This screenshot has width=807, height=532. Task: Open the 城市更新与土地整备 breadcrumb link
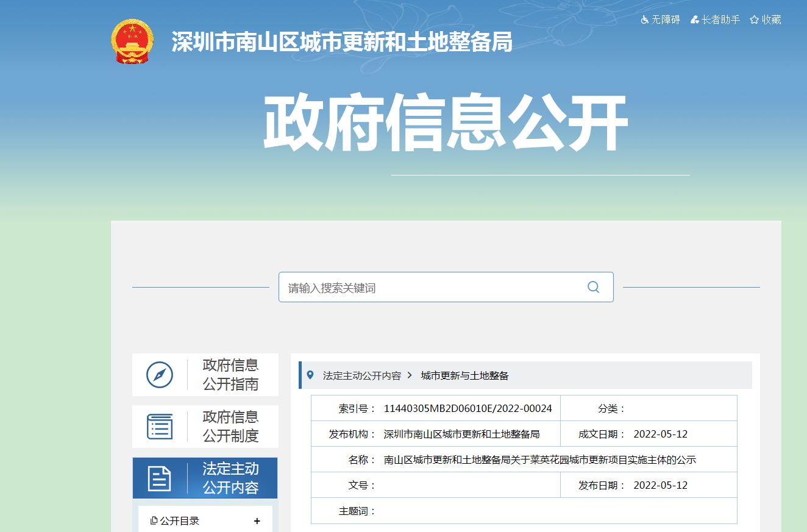464,376
